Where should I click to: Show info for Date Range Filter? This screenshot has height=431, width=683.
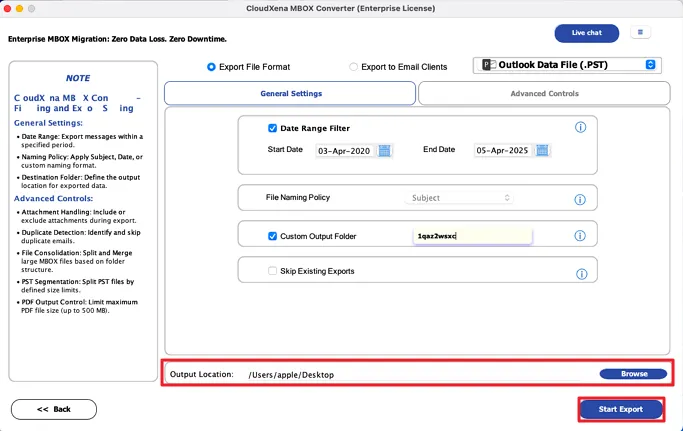pyautogui.click(x=580, y=127)
